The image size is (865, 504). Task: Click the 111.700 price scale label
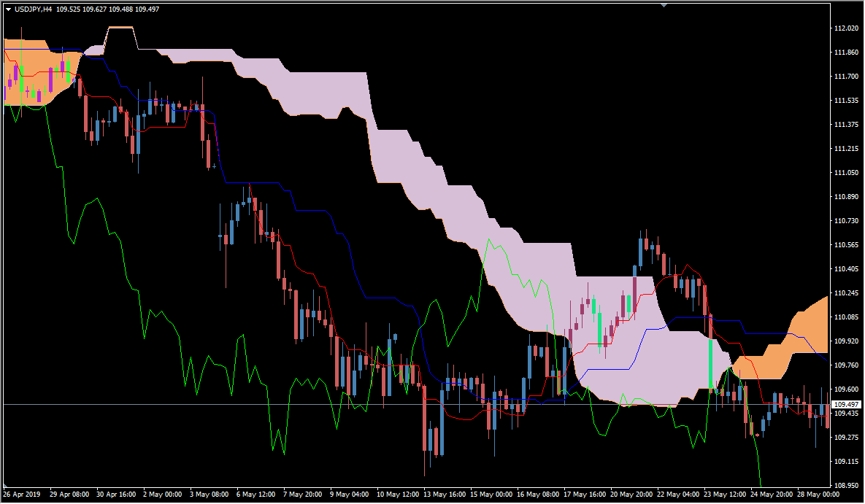pyautogui.click(x=846, y=76)
